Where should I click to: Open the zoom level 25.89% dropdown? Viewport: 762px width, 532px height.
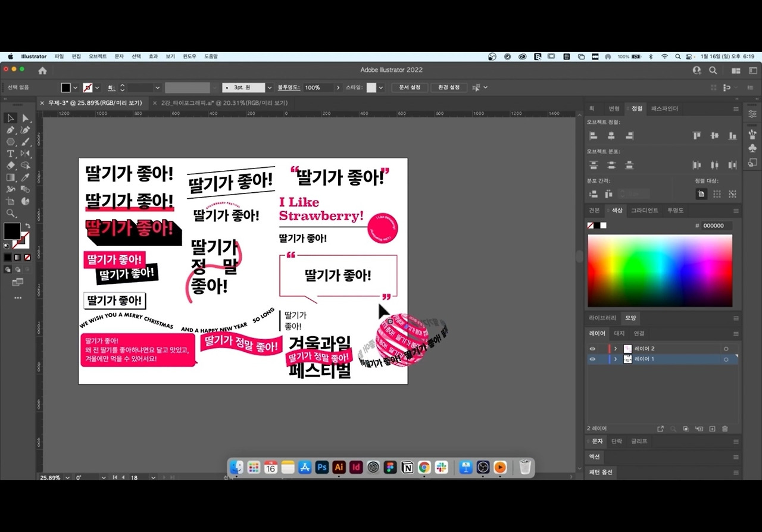(67, 478)
